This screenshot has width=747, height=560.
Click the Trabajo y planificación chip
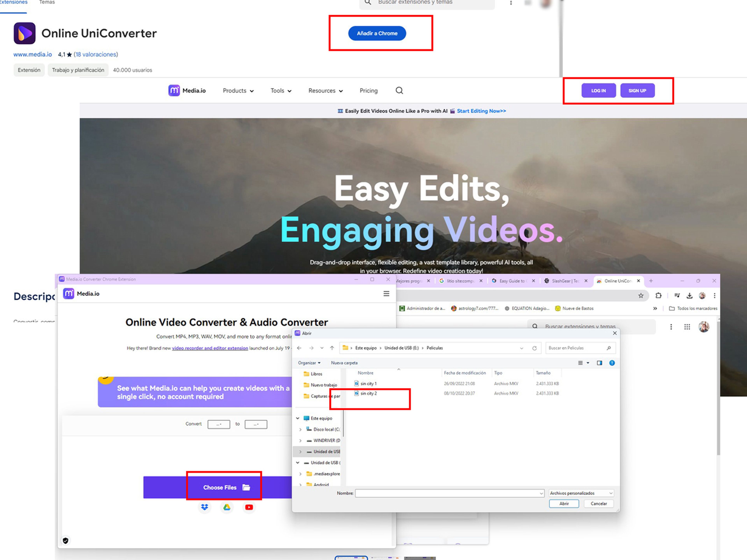[x=78, y=70]
